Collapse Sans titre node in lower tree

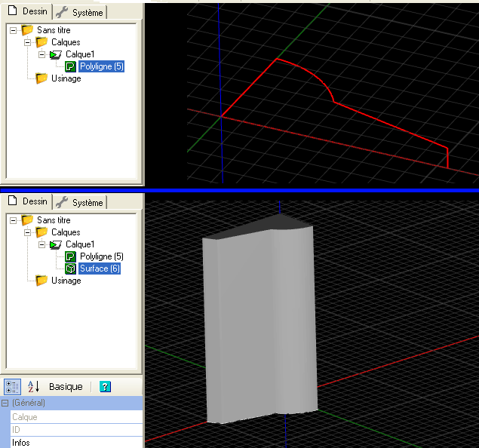point(13,220)
